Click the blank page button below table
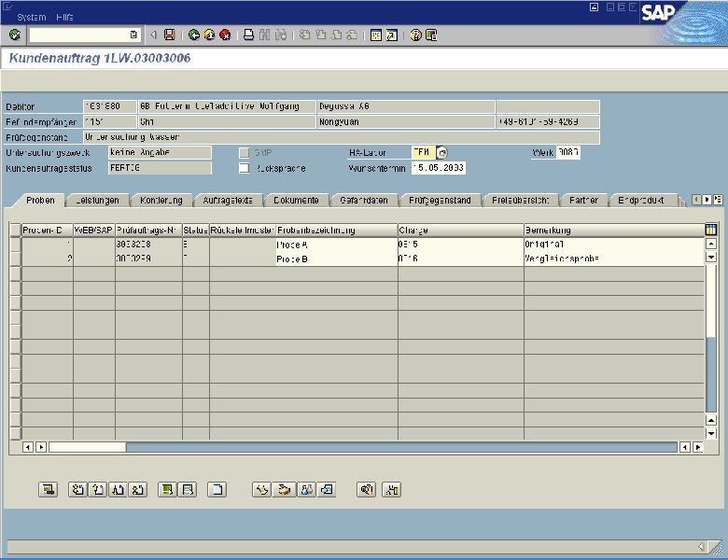 coord(217,489)
